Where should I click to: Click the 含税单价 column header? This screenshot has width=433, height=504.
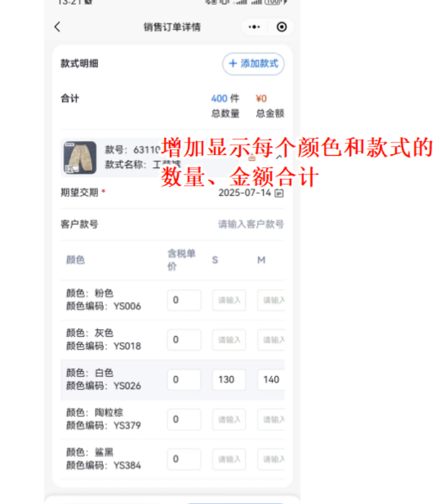click(181, 260)
